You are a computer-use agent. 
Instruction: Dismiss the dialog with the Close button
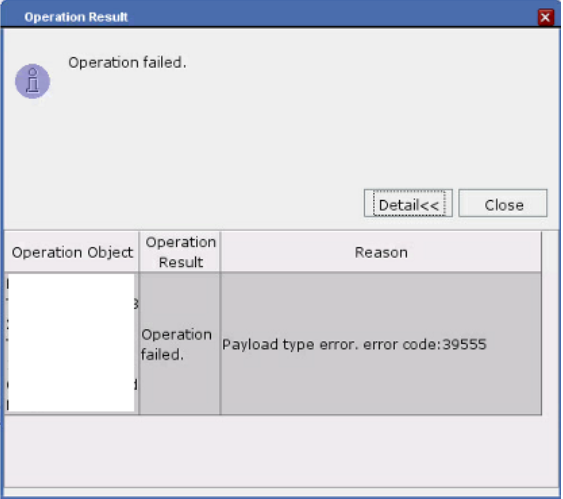503,204
